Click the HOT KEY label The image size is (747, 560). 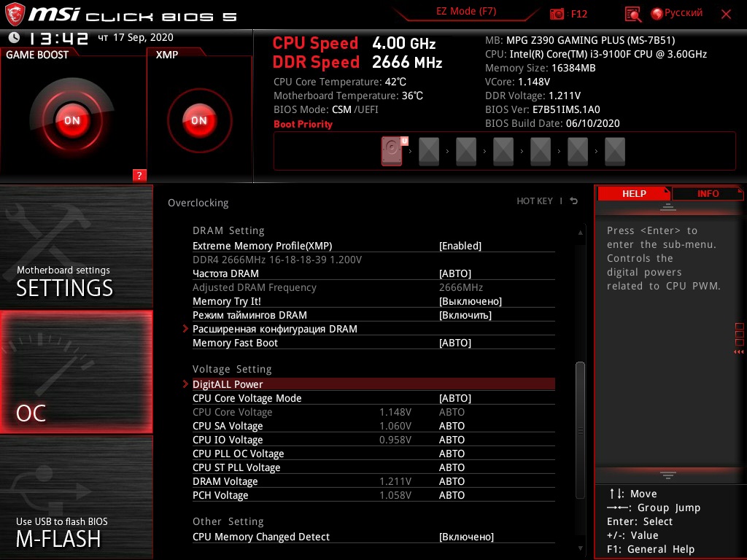(x=535, y=201)
